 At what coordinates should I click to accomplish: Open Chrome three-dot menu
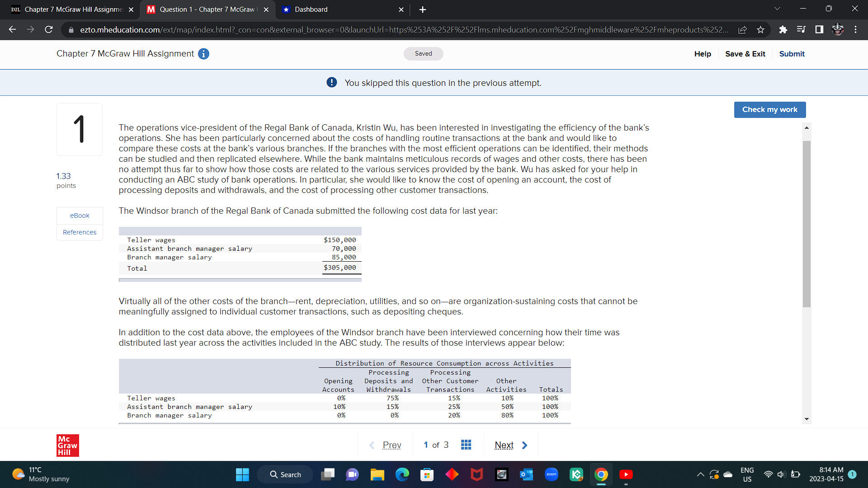coord(855,30)
